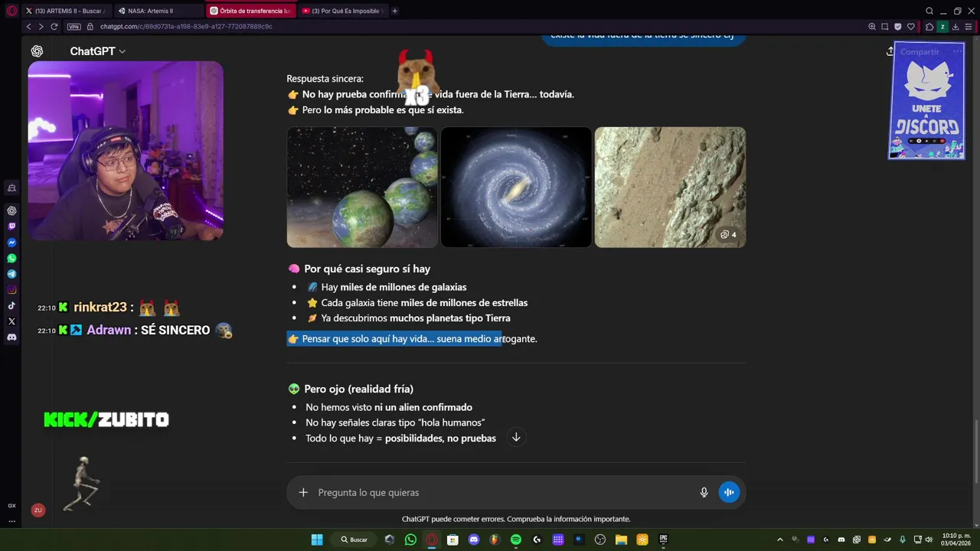Viewport: 980px width, 551px height.
Task: Go back to the previous page
Action: [x=28, y=26]
